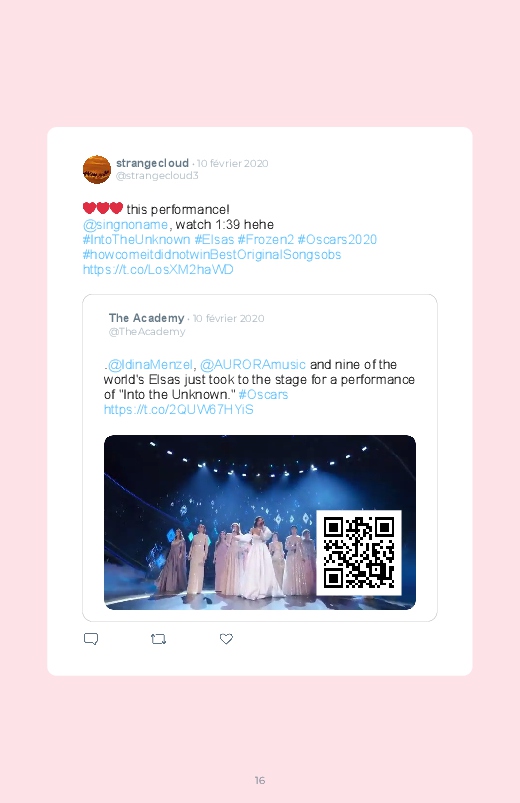
Task: Like the tweet with heart icon
Action: pos(226,639)
